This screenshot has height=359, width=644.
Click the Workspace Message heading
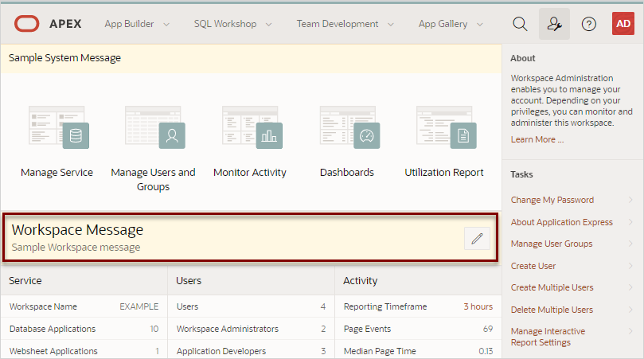pyautogui.click(x=77, y=229)
